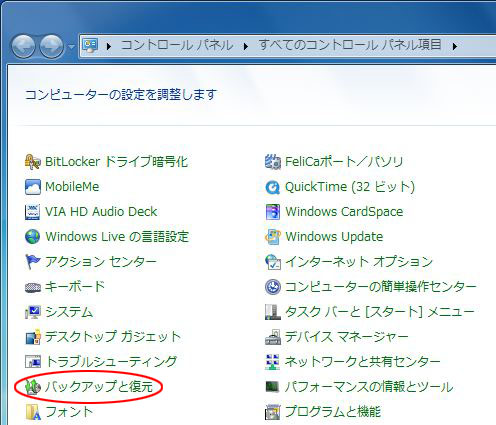Click the コンピューターの簡単操作センター icon
The image size is (496, 425).
[273, 287]
